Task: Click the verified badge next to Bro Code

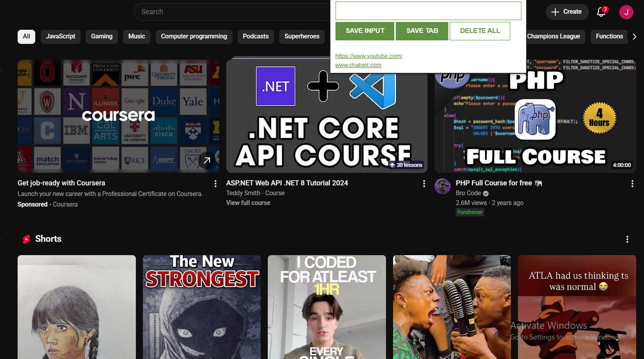Action: (x=485, y=193)
